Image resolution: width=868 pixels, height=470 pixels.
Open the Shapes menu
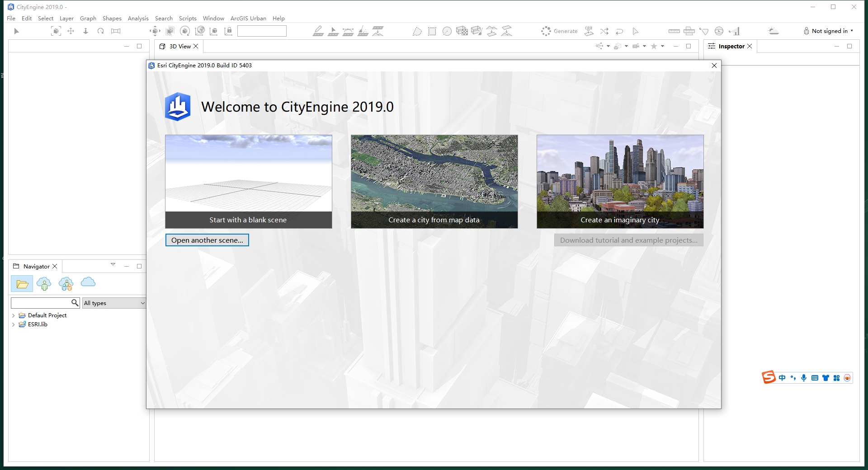(112, 19)
